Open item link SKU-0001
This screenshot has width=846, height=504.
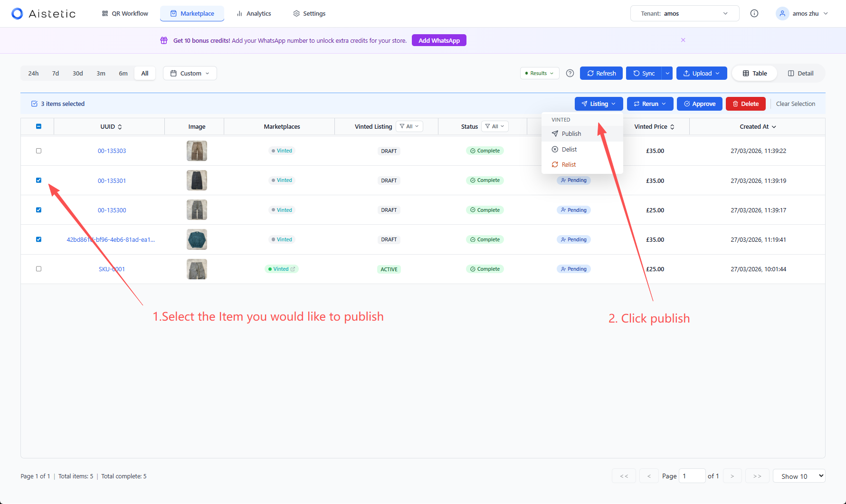click(112, 269)
